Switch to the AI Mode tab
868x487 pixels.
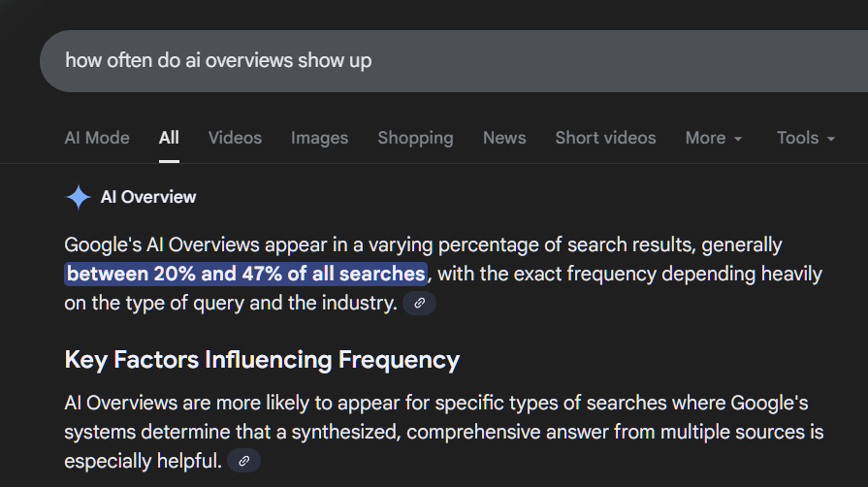click(x=97, y=138)
